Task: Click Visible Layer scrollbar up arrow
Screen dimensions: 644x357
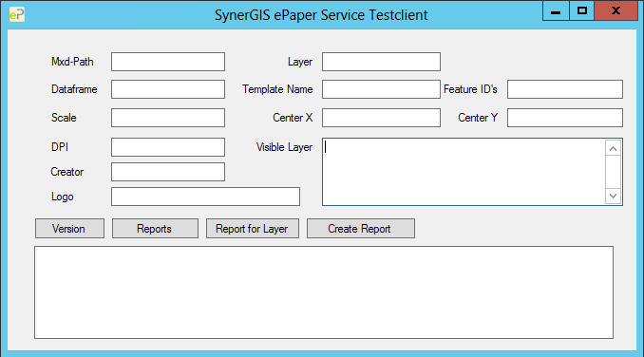Action: click(x=614, y=148)
